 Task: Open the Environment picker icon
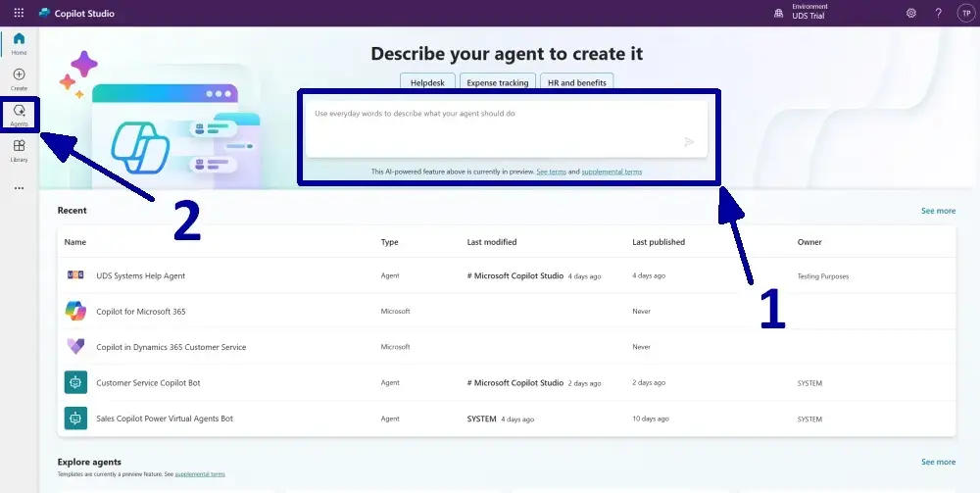(x=779, y=13)
